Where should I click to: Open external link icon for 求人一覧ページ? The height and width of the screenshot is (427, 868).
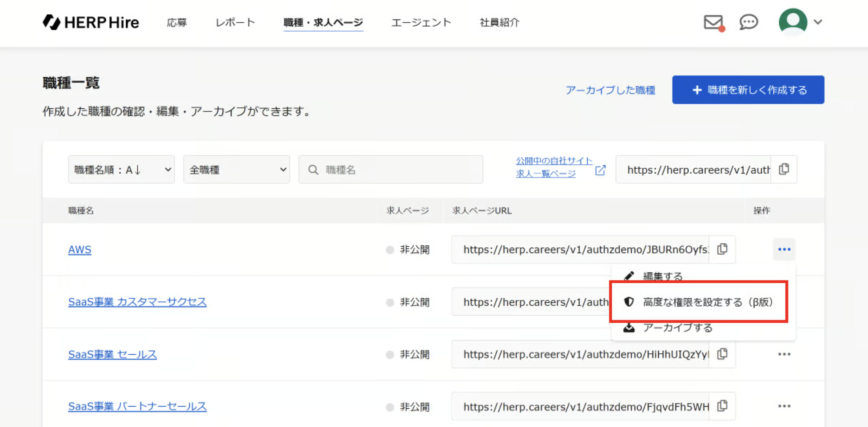tap(600, 170)
